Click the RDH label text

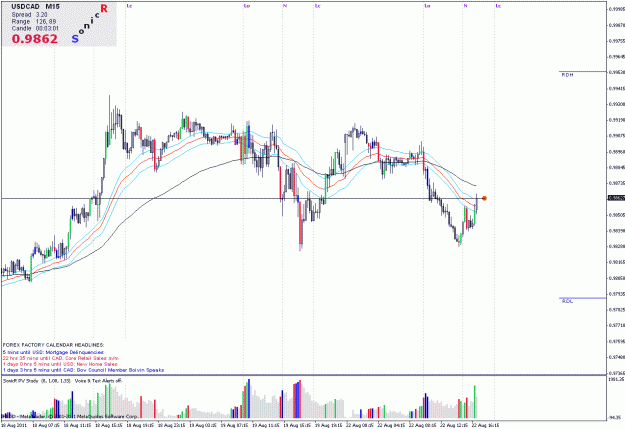click(567, 75)
